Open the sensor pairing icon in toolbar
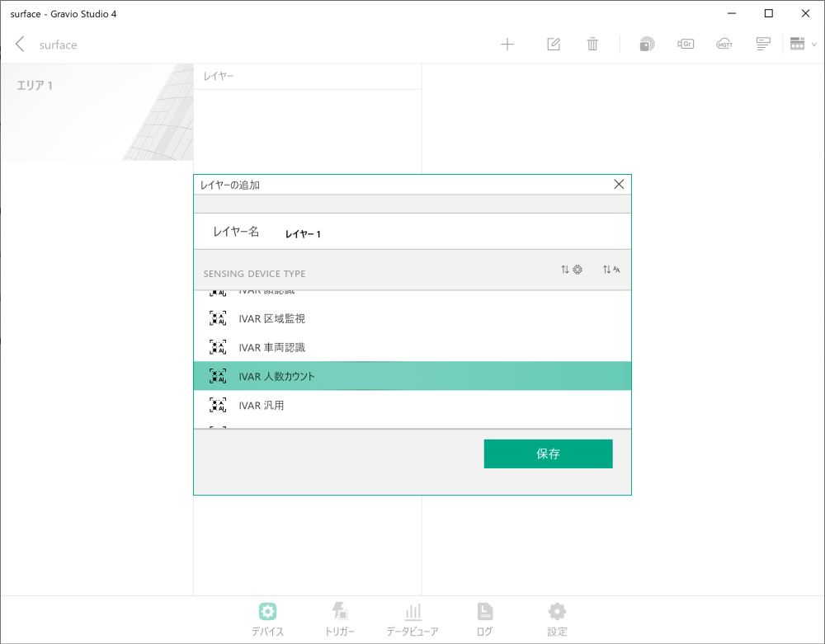The image size is (825, 644). 647,45
